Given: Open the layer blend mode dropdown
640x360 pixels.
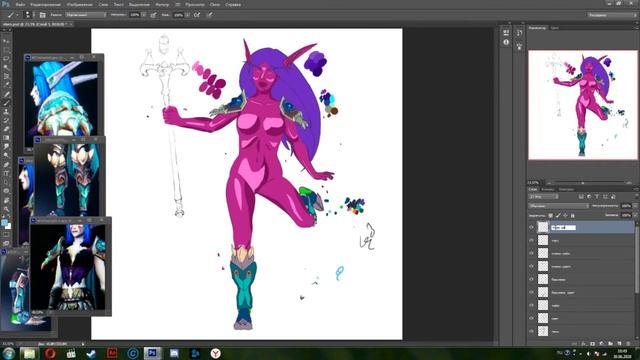Looking at the screenshot, I should coord(558,206).
